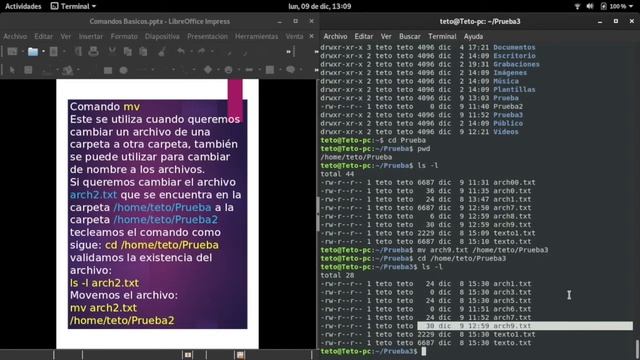
Task: Open the Terminal app menu in top bar
Action: 73,6
